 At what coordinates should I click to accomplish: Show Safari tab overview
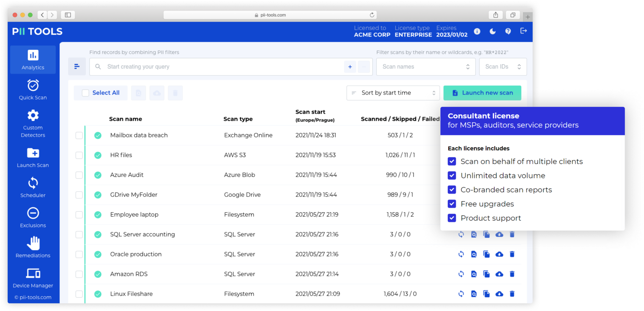[513, 15]
